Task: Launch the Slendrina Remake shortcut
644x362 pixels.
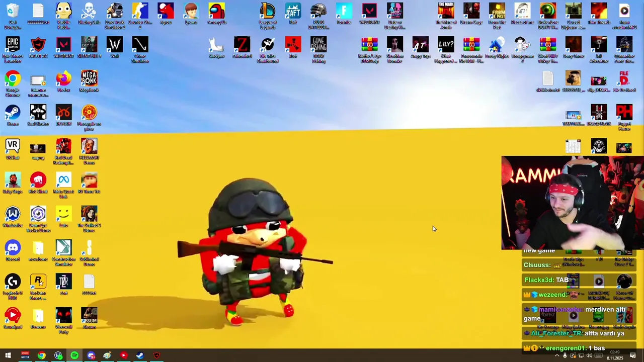Action: (x=395, y=50)
